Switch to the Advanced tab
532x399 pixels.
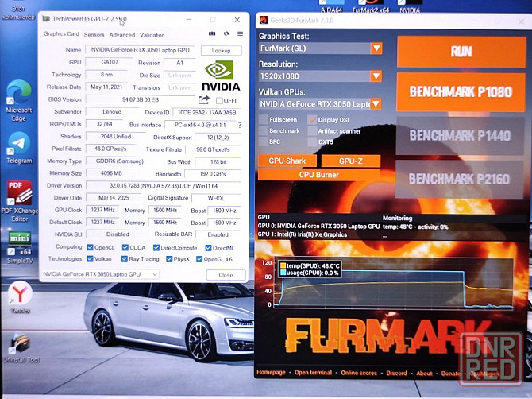tap(122, 35)
